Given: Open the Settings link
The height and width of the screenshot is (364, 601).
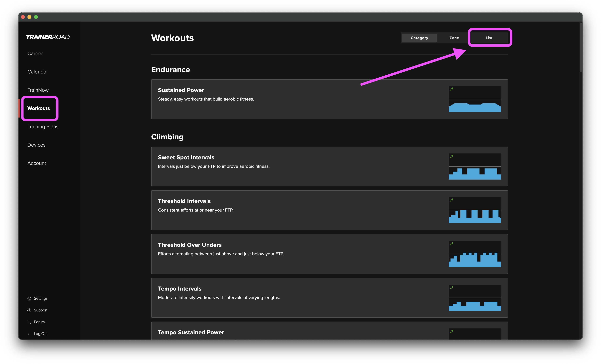Looking at the screenshot, I should pyautogui.click(x=41, y=298).
